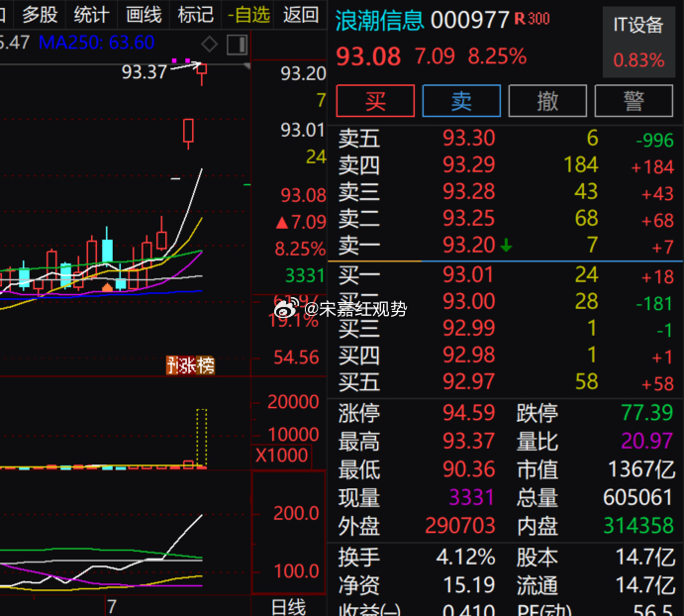The image size is (684, 616).
Task: Open the 标记 menu item
Action: (x=195, y=15)
